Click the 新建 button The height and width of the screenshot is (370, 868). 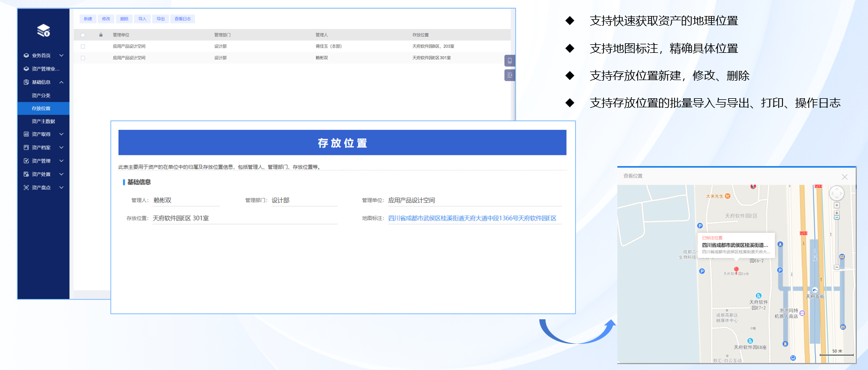[x=88, y=19]
